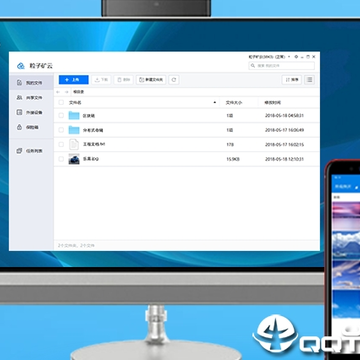Go forward with the right navigation arrow
Viewport: 360px width, 360px height.
point(66,92)
